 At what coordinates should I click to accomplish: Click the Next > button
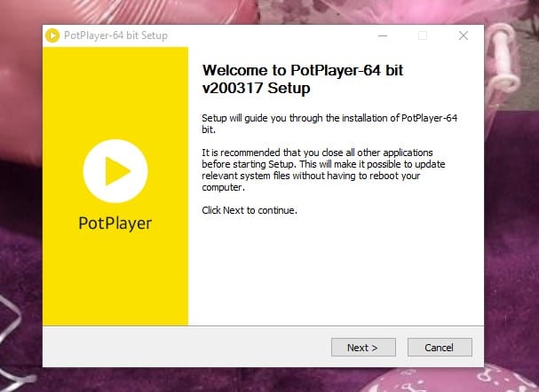click(363, 348)
